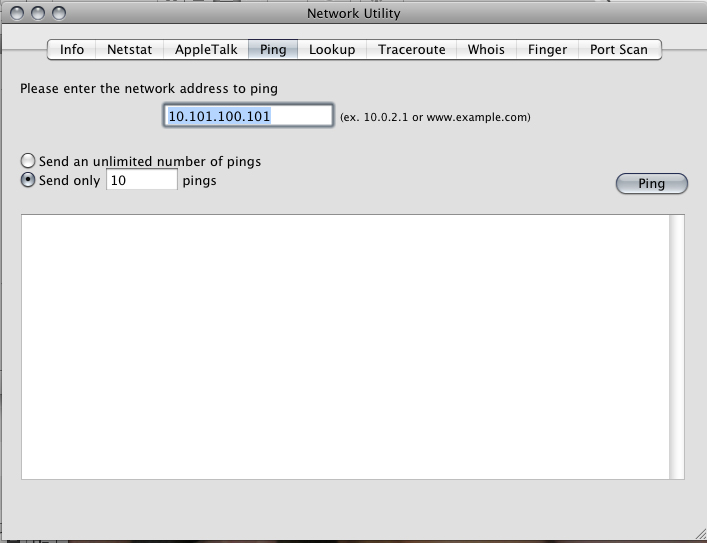Click the Ping tab
707x543 pixels.
(272, 49)
